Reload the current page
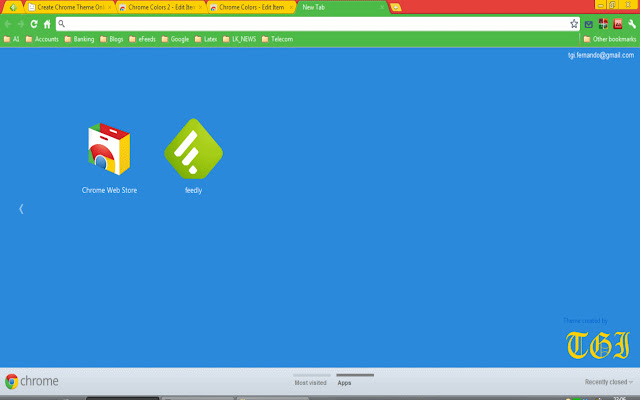640x400 pixels. click(x=34, y=24)
